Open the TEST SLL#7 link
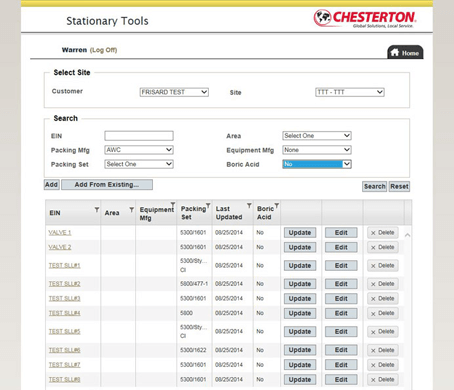Image resolution: width=454 pixels, height=390 pixels. coord(64,365)
